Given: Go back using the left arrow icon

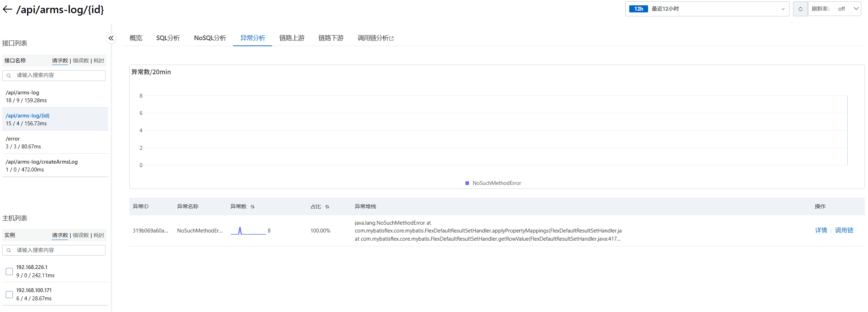Looking at the screenshot, I should click(7, 9).
